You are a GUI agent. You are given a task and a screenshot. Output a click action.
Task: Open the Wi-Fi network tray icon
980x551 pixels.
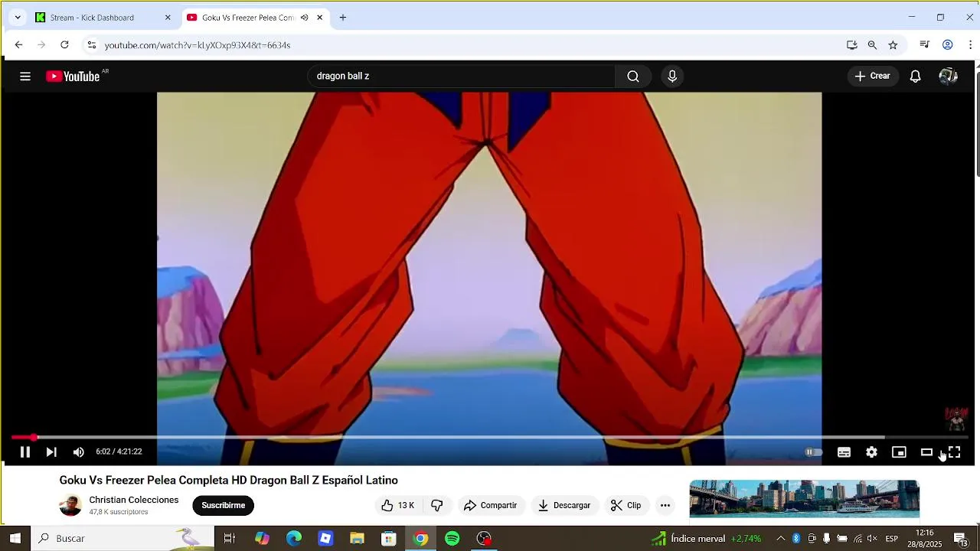(x=857, y=538)
